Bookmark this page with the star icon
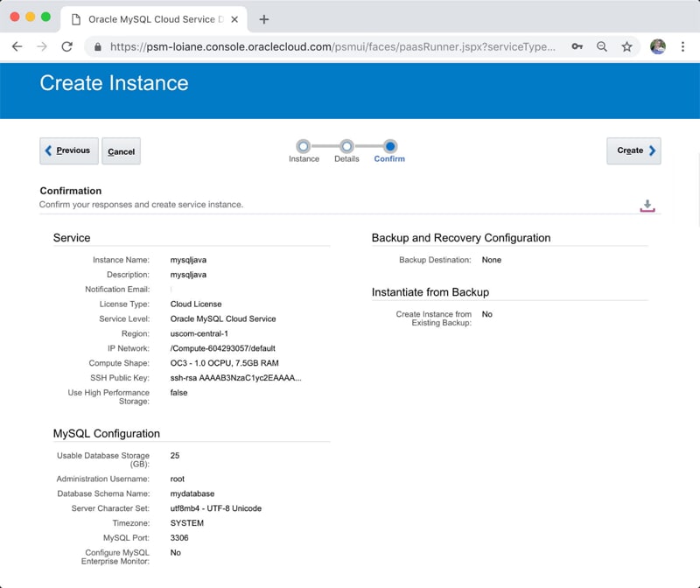Image resolution: width=700 pixels, height=588 pixels. pyautogui.click(x=626, y=46)
